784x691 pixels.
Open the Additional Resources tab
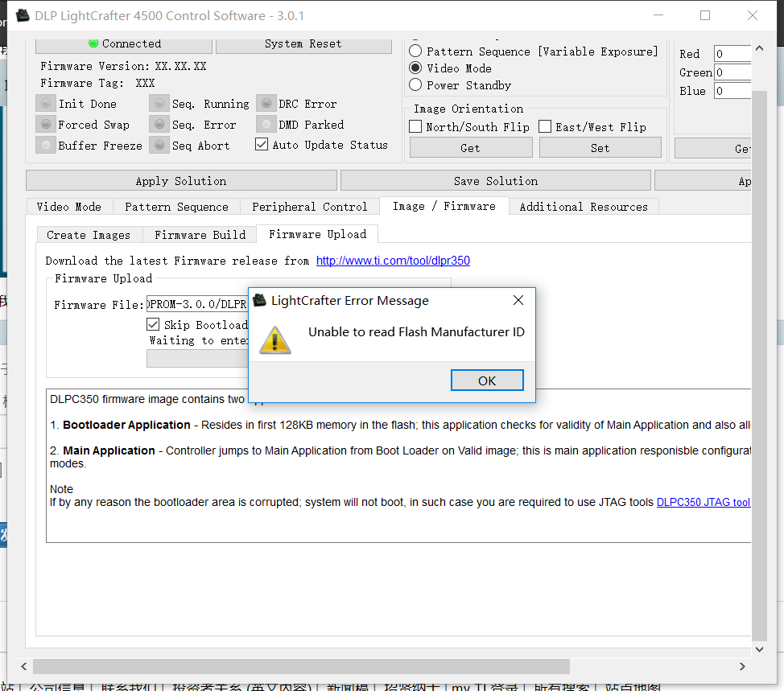click(584, 207)
